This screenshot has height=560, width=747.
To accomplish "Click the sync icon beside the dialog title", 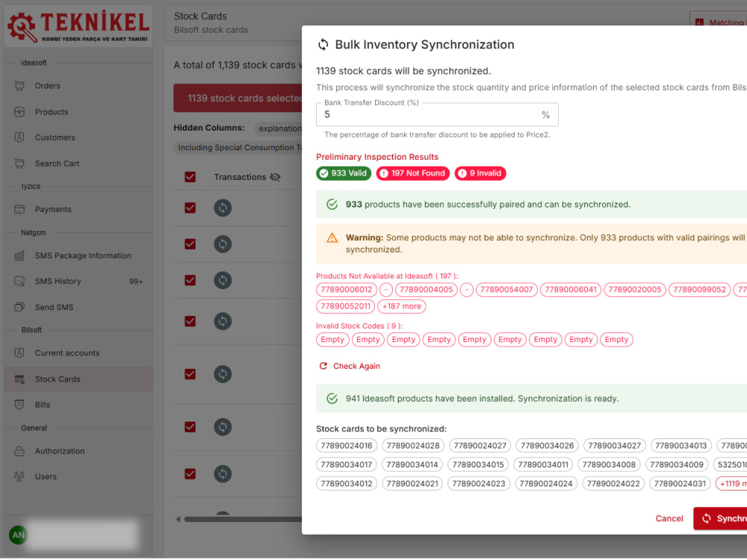I will pyautogui.click(x=323, y=44).
